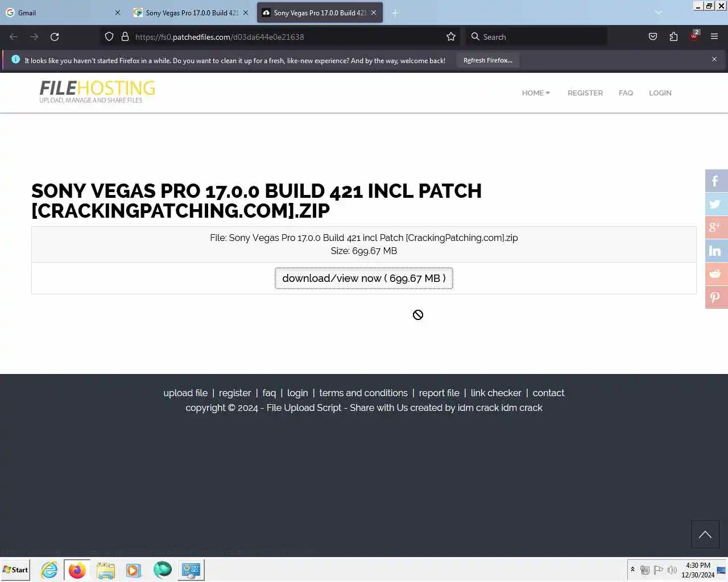Open the contact footer link
The image size is (728, 582).
(548, 393)
